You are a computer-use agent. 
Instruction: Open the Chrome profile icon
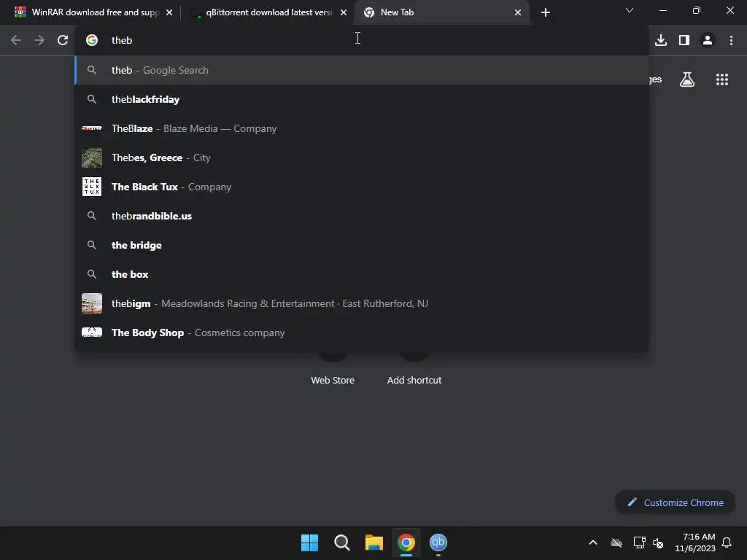click(708, 40)
